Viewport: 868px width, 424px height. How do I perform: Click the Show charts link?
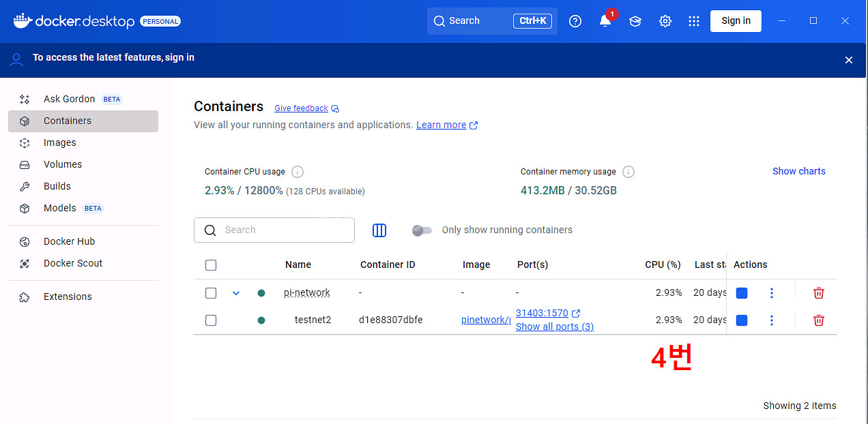click(x=798, y=171)
